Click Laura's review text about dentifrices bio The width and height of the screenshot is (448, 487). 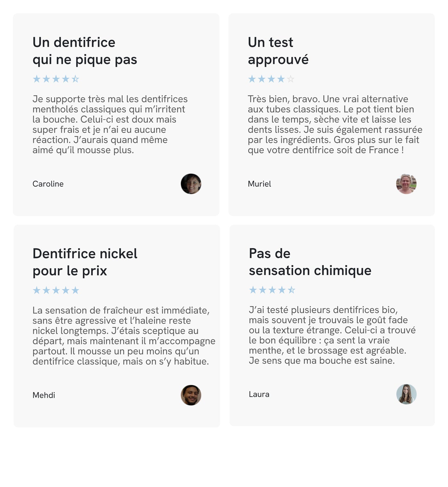tap(332, 335)
